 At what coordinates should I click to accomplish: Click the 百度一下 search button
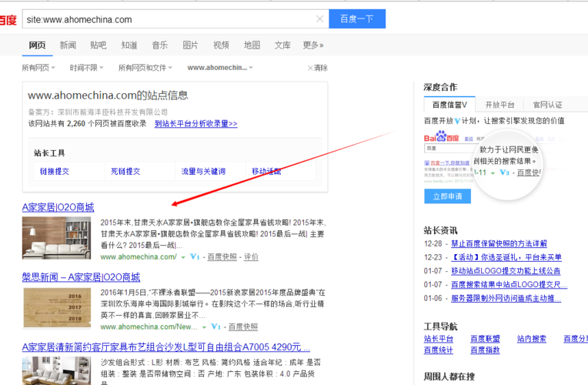coord(357,18)
